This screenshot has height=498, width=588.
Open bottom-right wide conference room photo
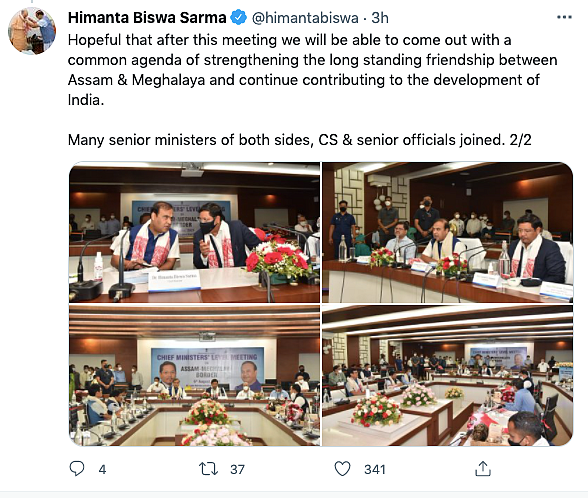click(447, 375)
